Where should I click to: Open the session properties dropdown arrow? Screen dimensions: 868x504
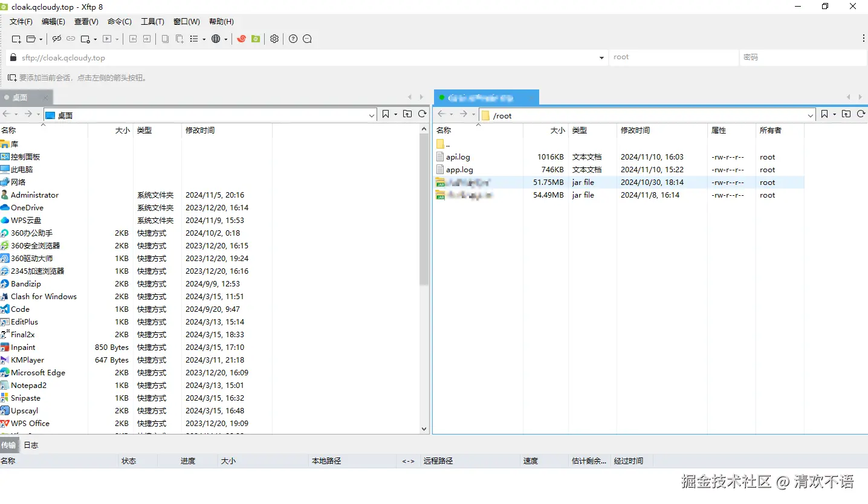95,39
